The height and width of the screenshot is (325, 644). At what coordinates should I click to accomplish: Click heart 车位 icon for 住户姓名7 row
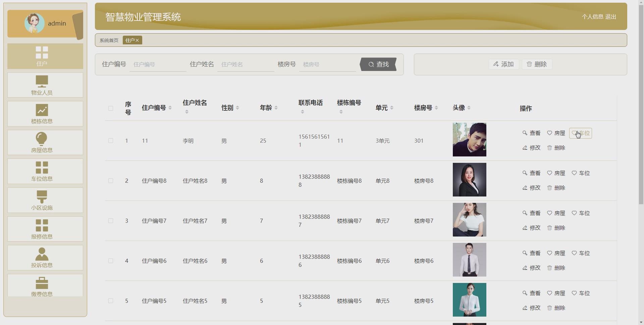pyautogui.click(x=574, y=213)
